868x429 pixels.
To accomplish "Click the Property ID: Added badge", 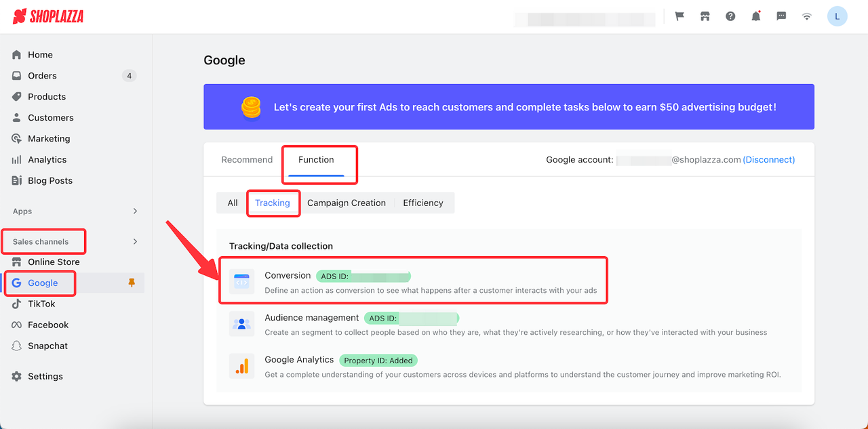I will [x=378, y=361].
